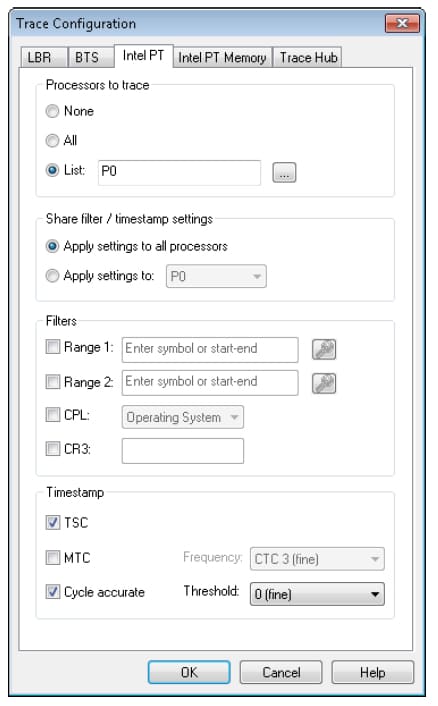Open the Frequency CTC 3 (fine) dropdown
This screenshot has width=438, height=706.
click(x=317, y=559)
